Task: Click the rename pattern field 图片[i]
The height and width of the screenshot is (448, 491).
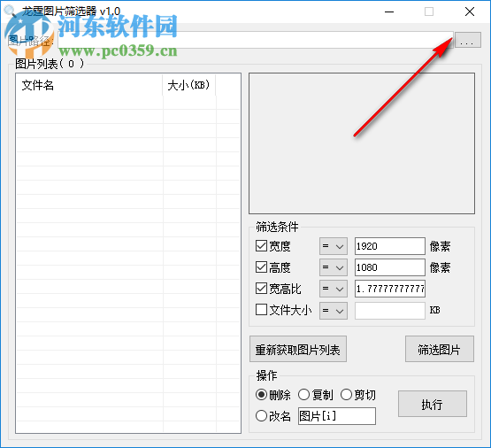Action: click(337, 416)
